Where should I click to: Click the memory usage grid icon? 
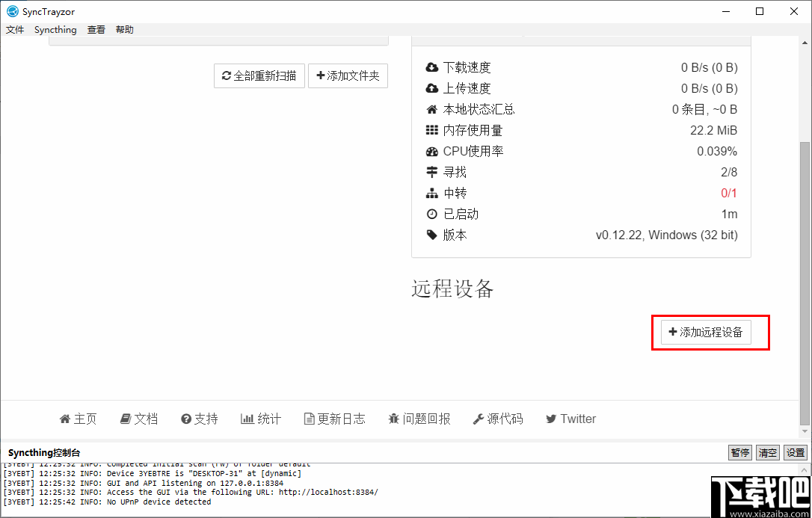click(x=432, y=129)
